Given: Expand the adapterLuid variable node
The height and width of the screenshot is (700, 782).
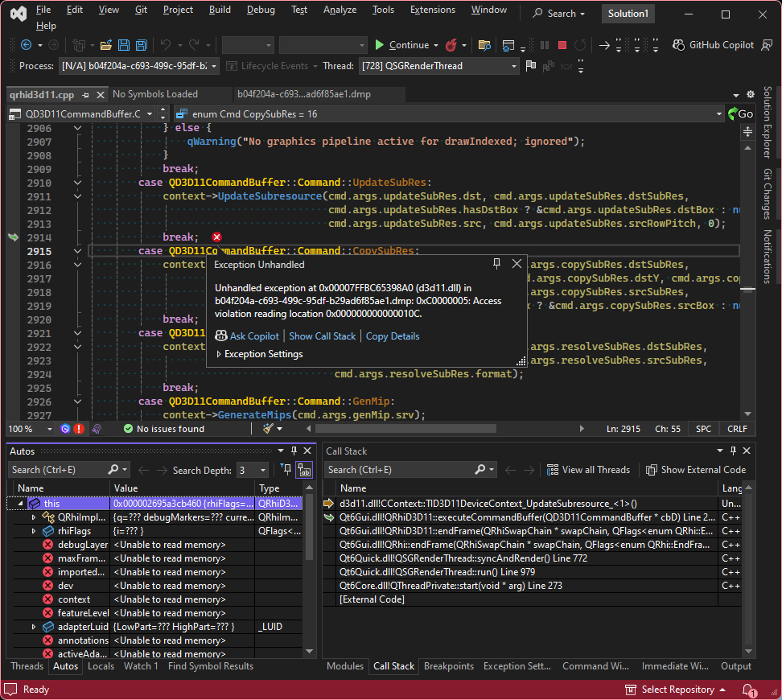Looking at the screenshot, I should coord(34,627).
